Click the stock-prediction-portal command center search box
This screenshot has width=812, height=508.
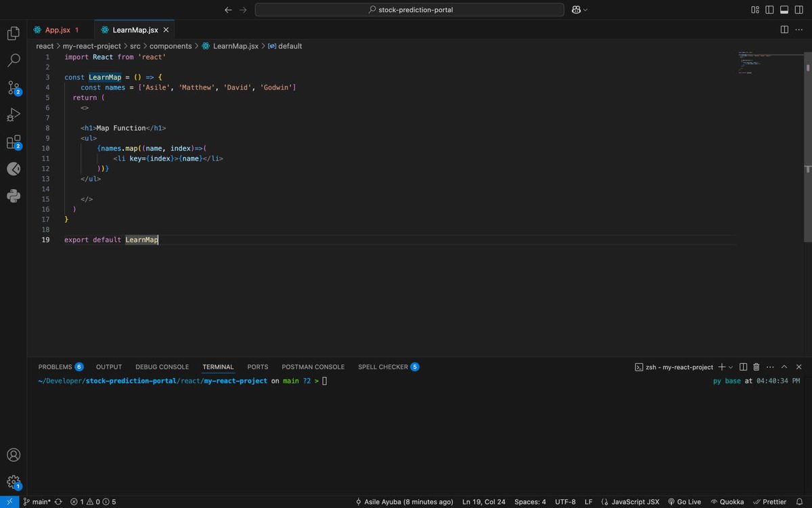[409, 9]
